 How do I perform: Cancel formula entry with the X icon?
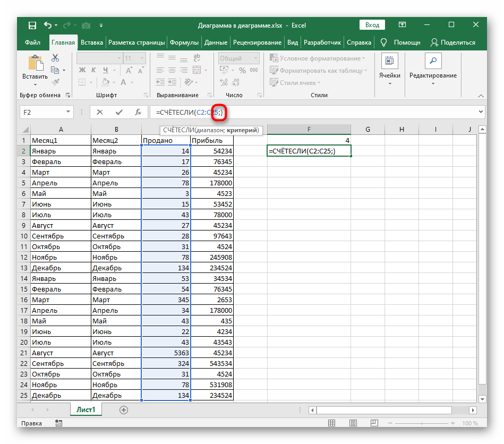click(100, 112)
